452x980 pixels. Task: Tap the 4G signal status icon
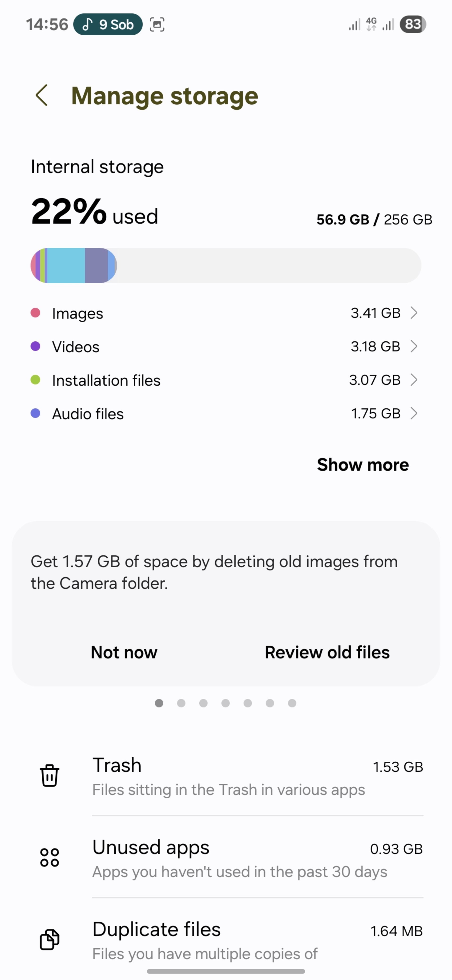[x=371, y=24]
